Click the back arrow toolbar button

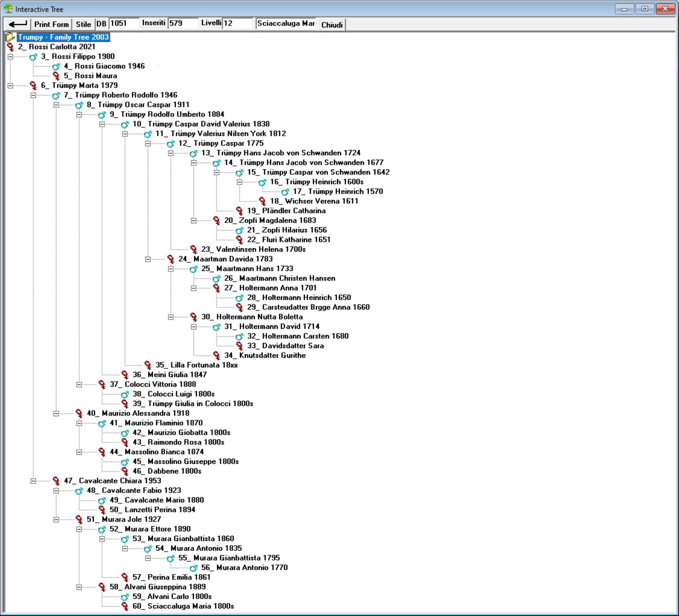point(18,24)
